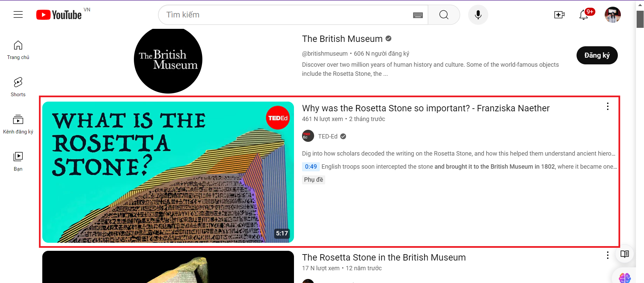Screen dimensions: 644x283
Task: Click the Phụ đề subtitles badge
Action: (313, 180)
